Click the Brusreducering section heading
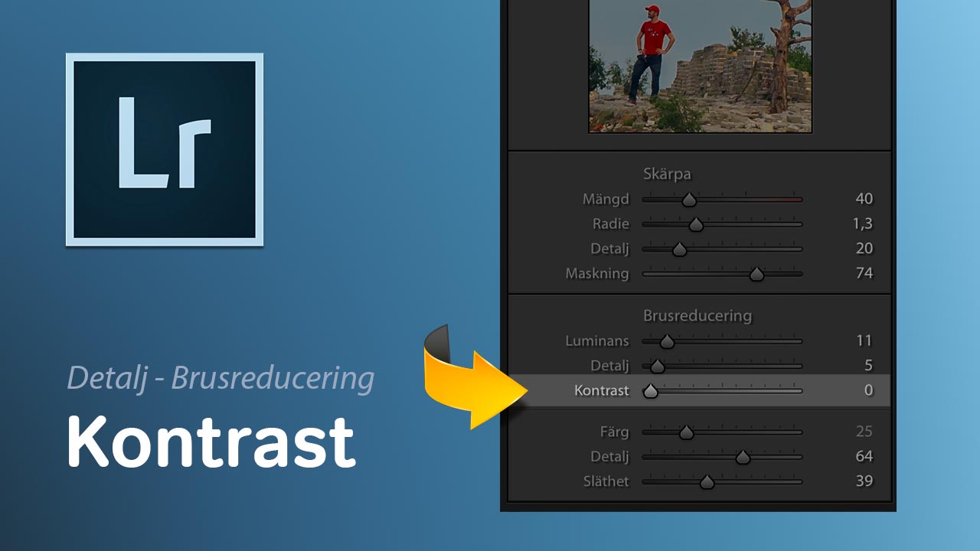Screen dimensions: 980x551 697,315
